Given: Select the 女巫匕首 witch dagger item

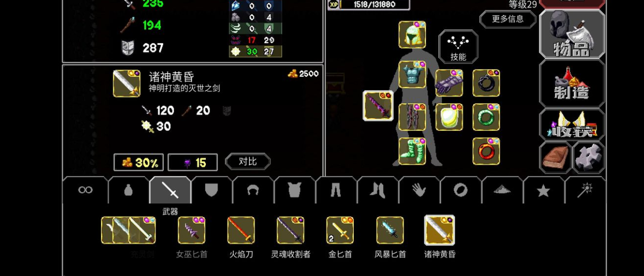Looking at the screenshot, I should click(192, 230).
